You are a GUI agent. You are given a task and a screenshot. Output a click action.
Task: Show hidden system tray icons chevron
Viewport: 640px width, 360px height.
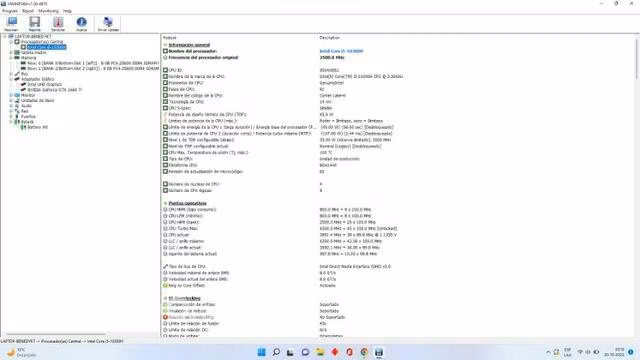548,352
